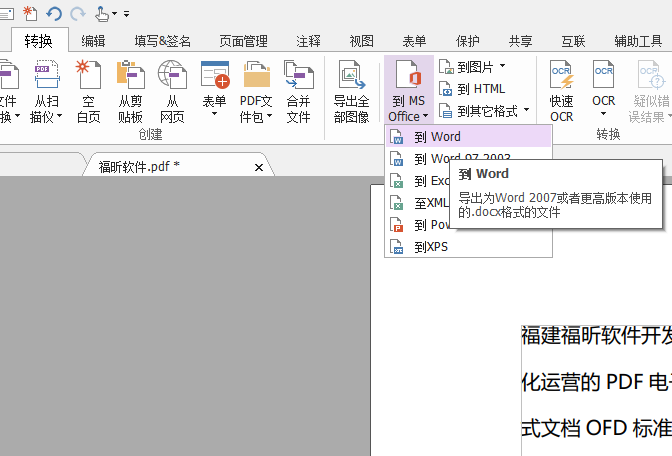Click 从网页 web page icon
Image resolution: width=672 pixels, height=456 pixels.
(x=172, y=76)
